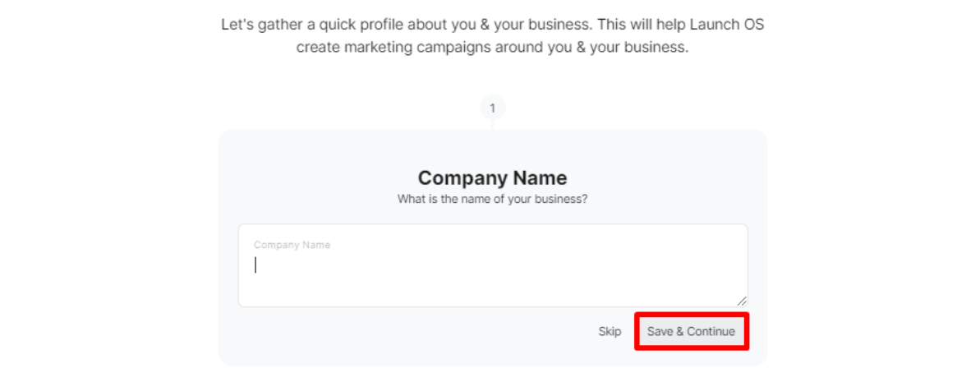The image size is (980, 391).
Task: Click the bottom edge of the Company Name box
Action: (493, 306)
